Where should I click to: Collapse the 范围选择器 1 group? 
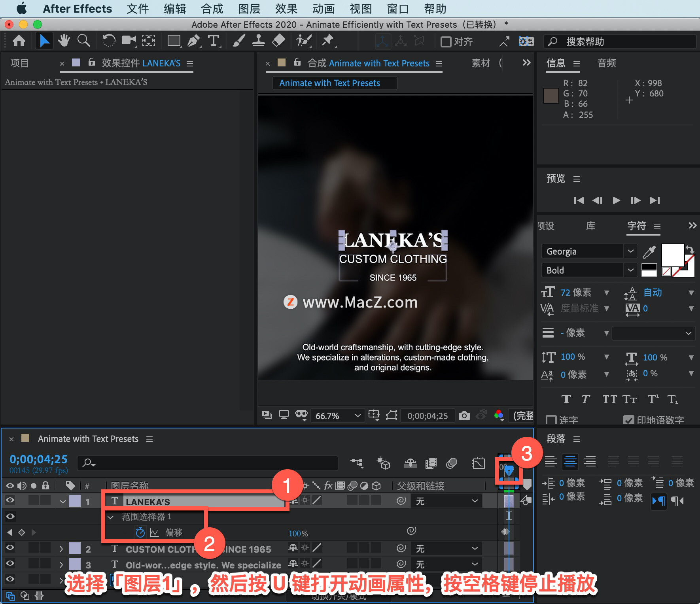(110, 517)
